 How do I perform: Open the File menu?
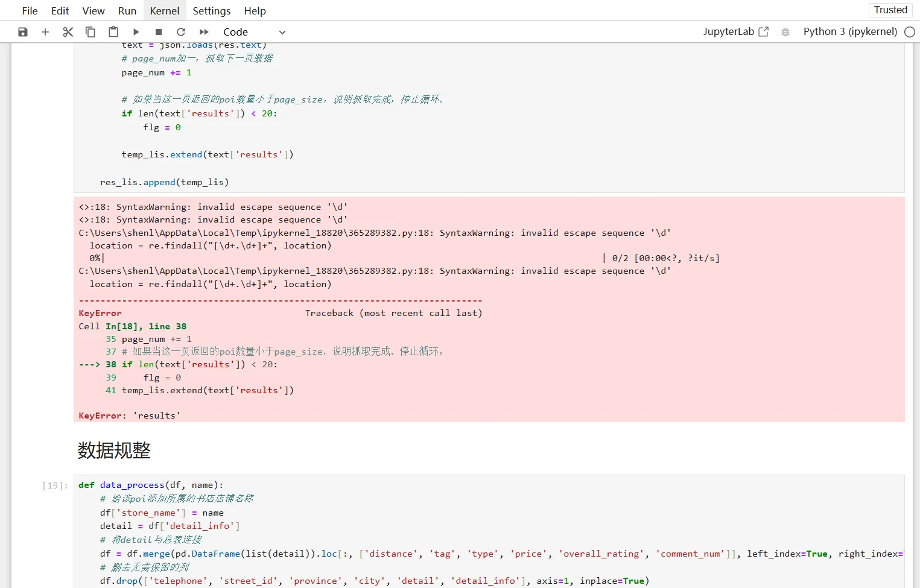point(30,11)
